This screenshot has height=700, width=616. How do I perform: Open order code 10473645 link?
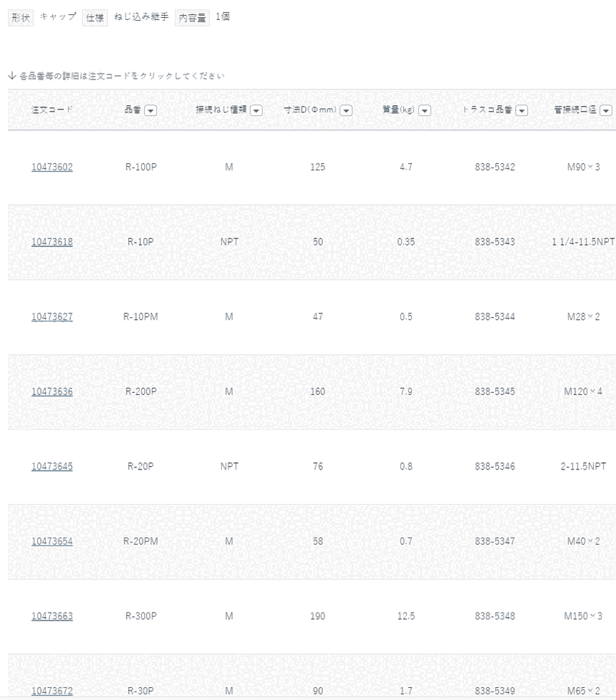(x=52, y=467)
